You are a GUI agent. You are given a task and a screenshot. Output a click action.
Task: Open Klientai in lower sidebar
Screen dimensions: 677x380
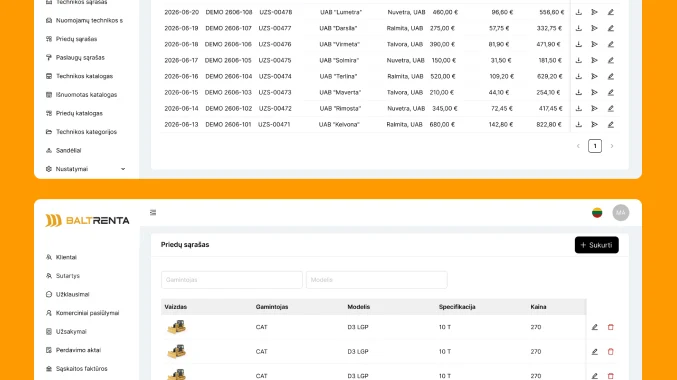[x=61, y=257]
